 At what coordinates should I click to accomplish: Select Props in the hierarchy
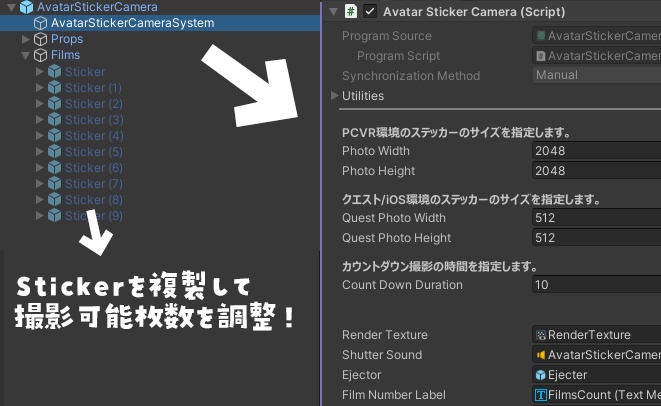pos(67,39)
